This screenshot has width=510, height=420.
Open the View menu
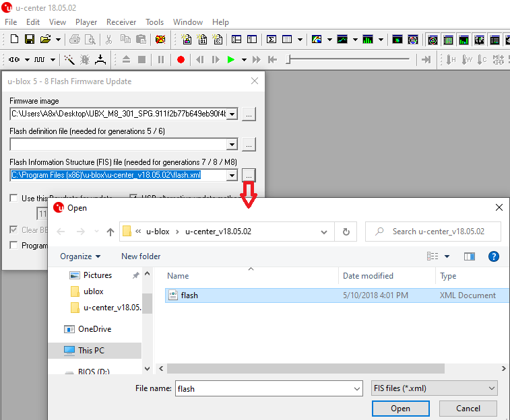57,22
